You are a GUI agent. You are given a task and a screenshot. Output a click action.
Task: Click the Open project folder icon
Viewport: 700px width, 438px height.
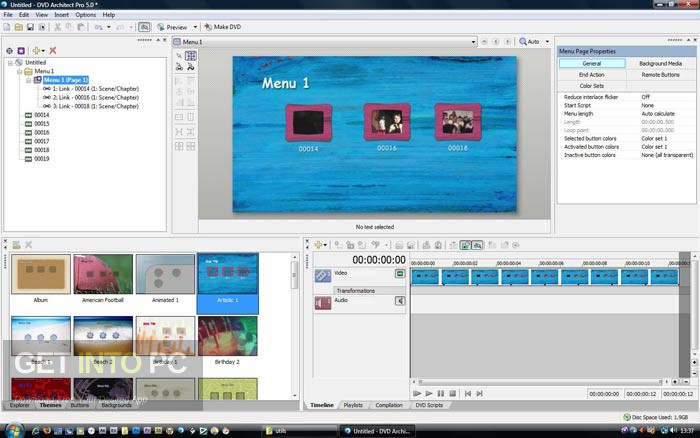point(18,27)
